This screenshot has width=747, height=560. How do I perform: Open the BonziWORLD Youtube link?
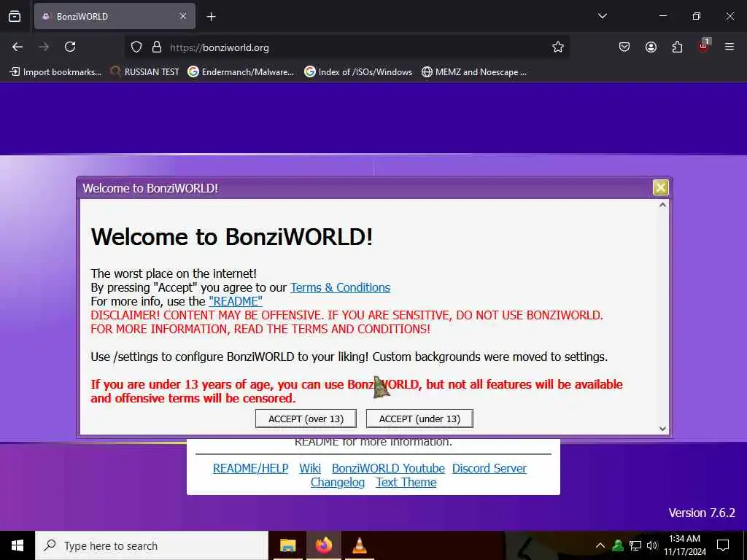[388, 468]
